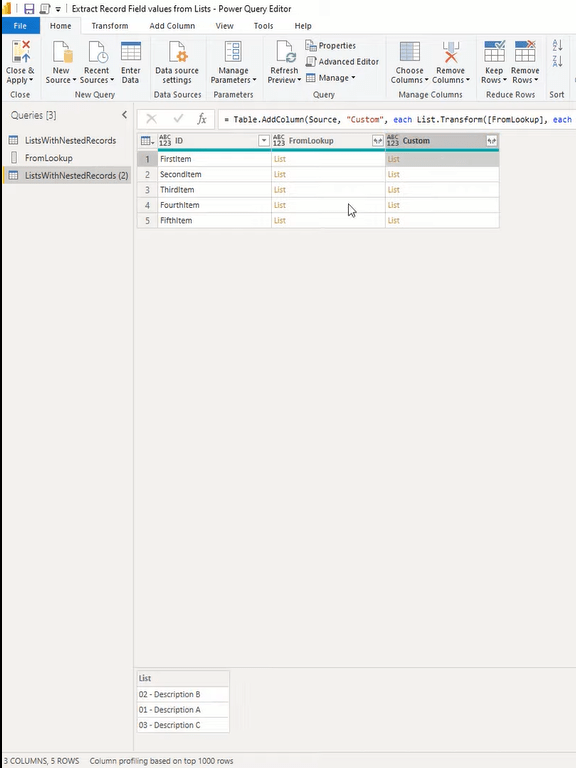Click the fx function icon
Screen dimensions: 576x768
click(x=202, y=119)
